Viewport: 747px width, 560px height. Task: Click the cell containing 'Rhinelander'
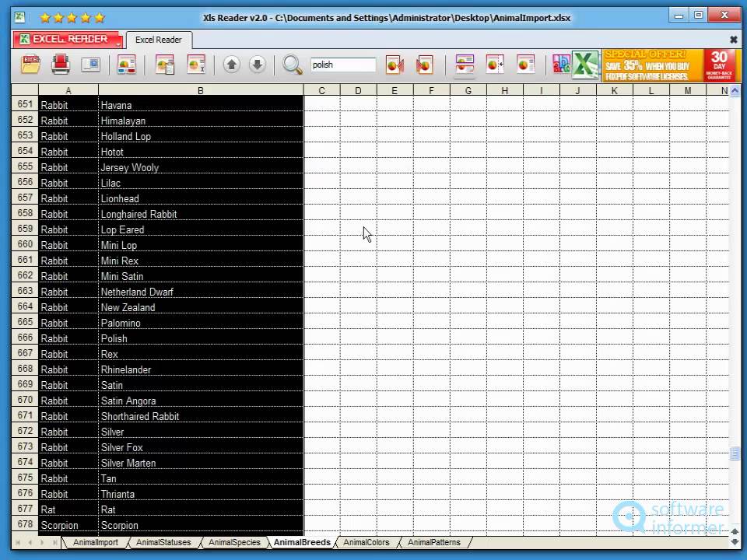tap(201, 369)
